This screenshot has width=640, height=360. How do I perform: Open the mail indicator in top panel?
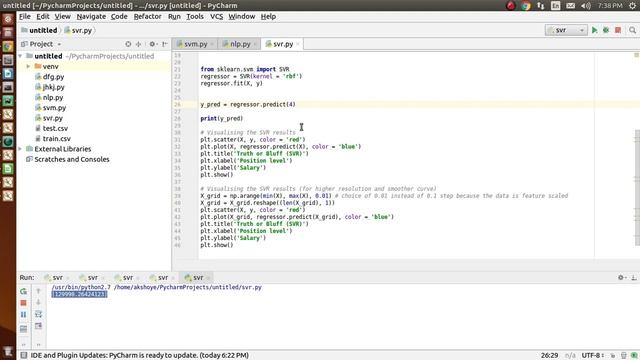point(571,5)
